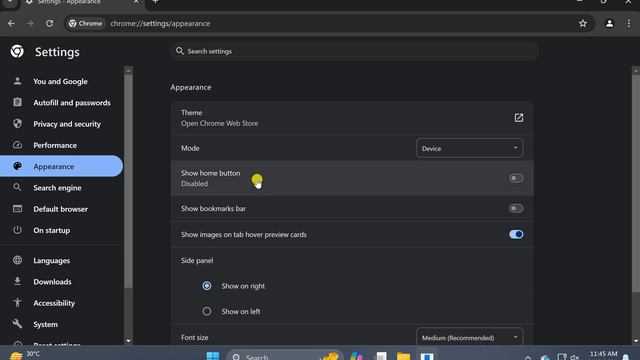Select Show on left side panel option
The image size is (640, 360).
(207, 311)
